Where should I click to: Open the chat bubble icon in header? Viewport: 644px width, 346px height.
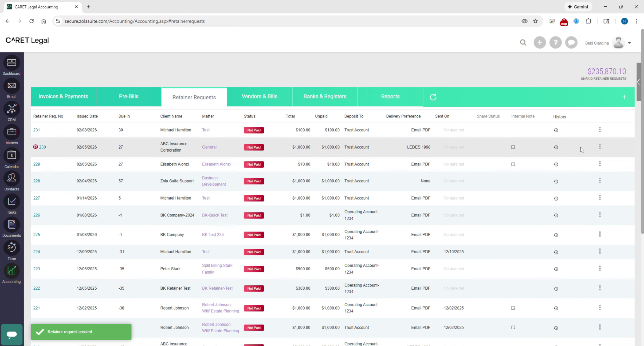[x=571, y=43]
